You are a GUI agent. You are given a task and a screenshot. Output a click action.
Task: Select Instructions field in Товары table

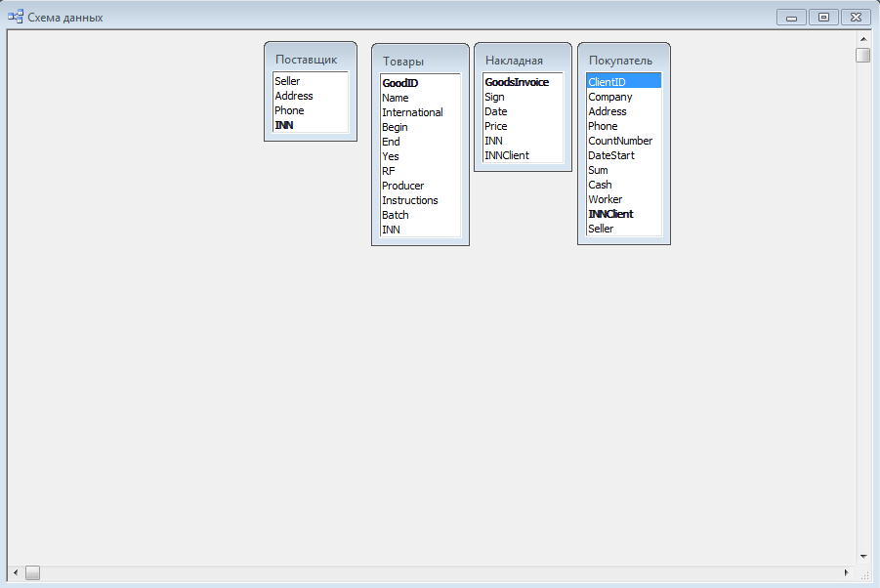(x=420, y=199)
